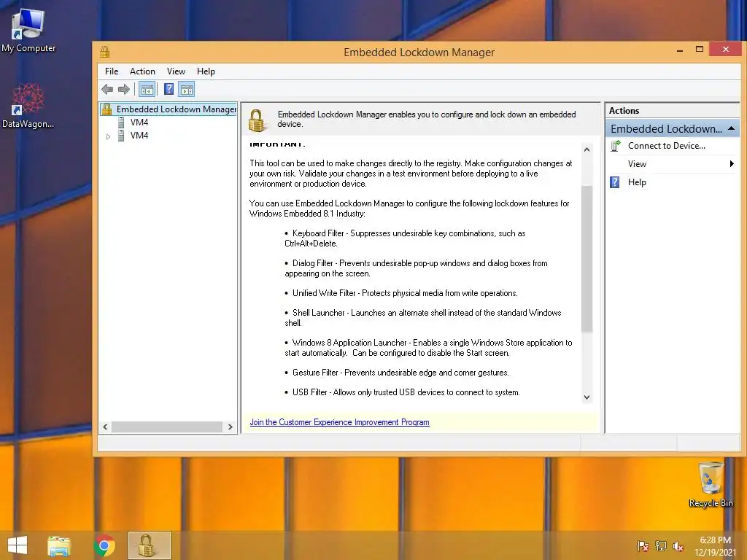Open the Recycle Bin desktop icon
The height and width of the screenshot is (560, 747).
(x=711, y=484)
